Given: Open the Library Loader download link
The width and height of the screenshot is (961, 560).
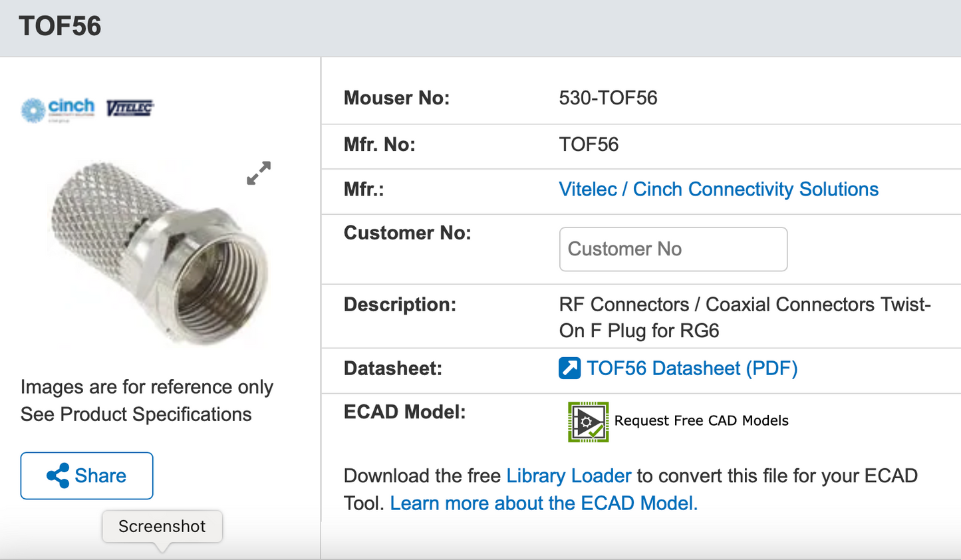Looking at the screenshot, I should coord(569,476).
